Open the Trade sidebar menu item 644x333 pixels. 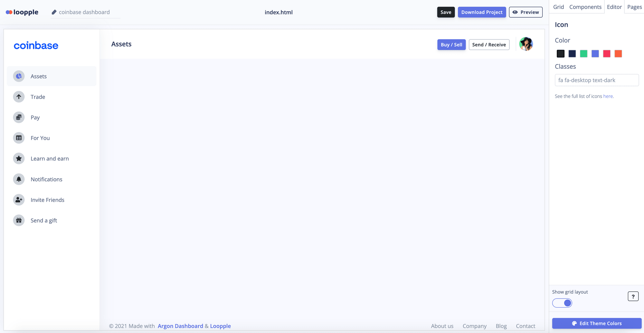point(52,97)
